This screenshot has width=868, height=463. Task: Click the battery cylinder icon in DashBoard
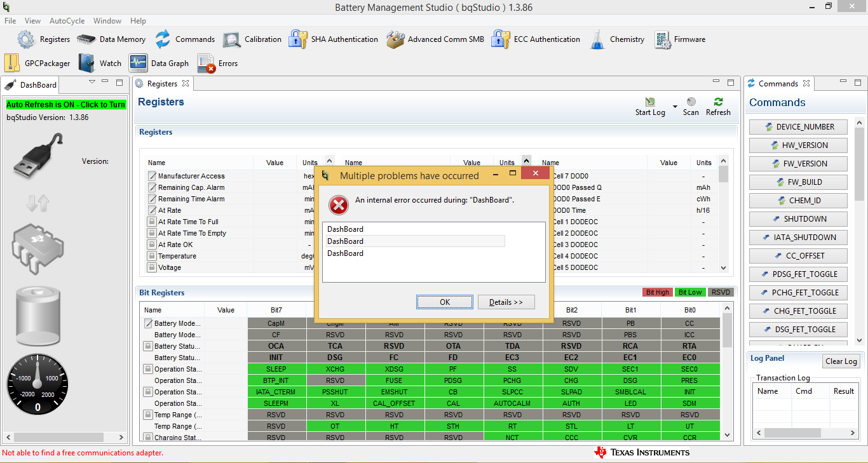[37, 317]
